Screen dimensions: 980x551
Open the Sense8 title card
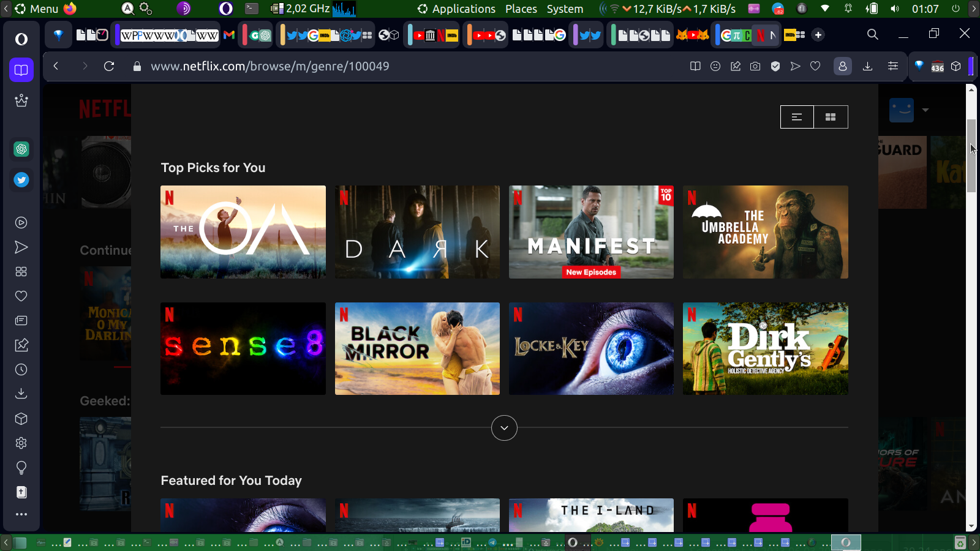point(243,348)
